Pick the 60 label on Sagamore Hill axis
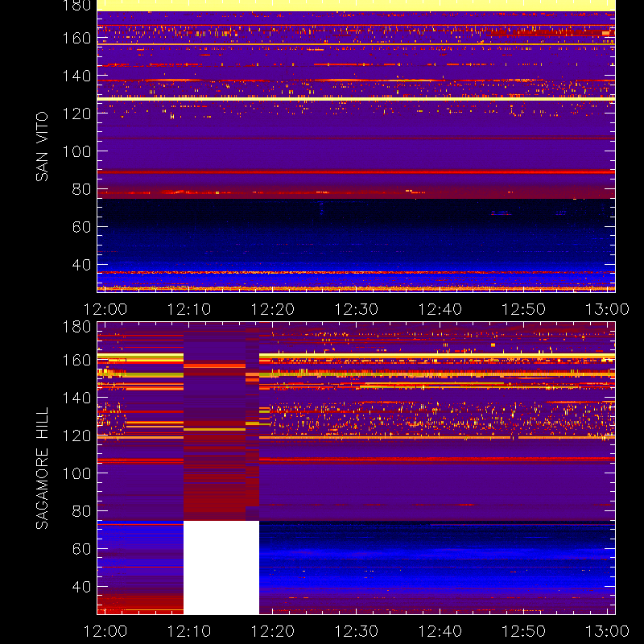 click(x=82, y=549)
